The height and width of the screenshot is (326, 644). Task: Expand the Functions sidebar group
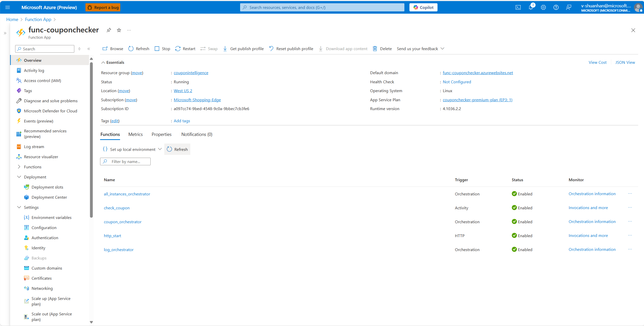[19, 167]
